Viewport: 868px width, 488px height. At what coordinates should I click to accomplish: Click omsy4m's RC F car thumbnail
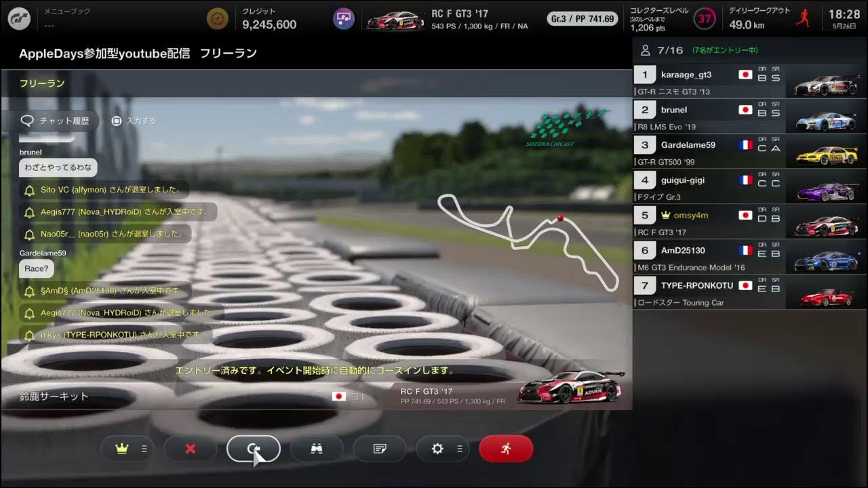point(825,225)
